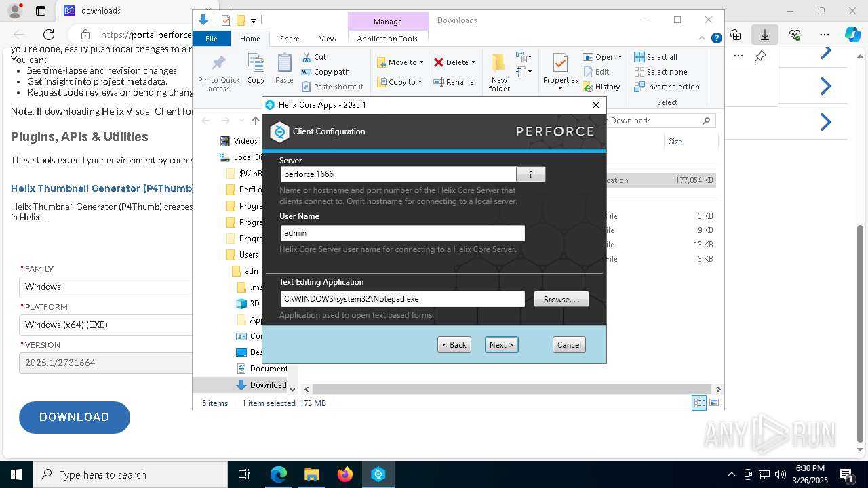Image resolution: width=868 pixels, height=488 pixels.
Task: Click the Up arrow in Explorer navigation
Action: click(x=255, y=121)
